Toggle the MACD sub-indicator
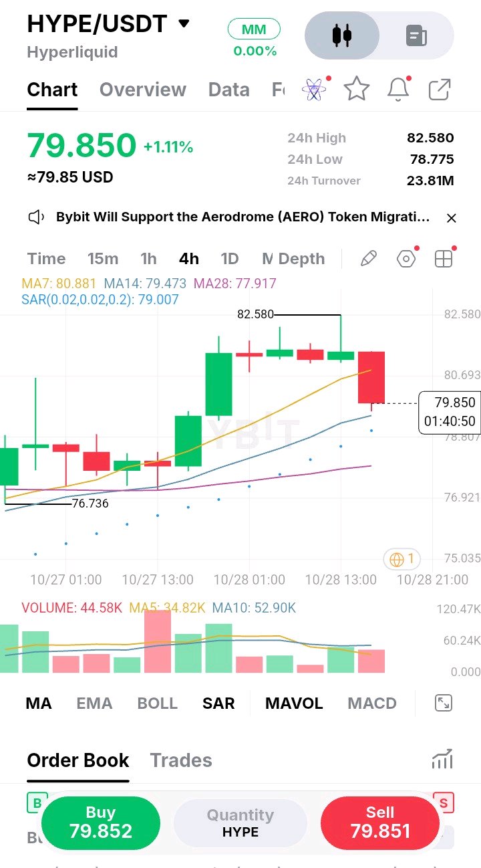 coord(372,703)
